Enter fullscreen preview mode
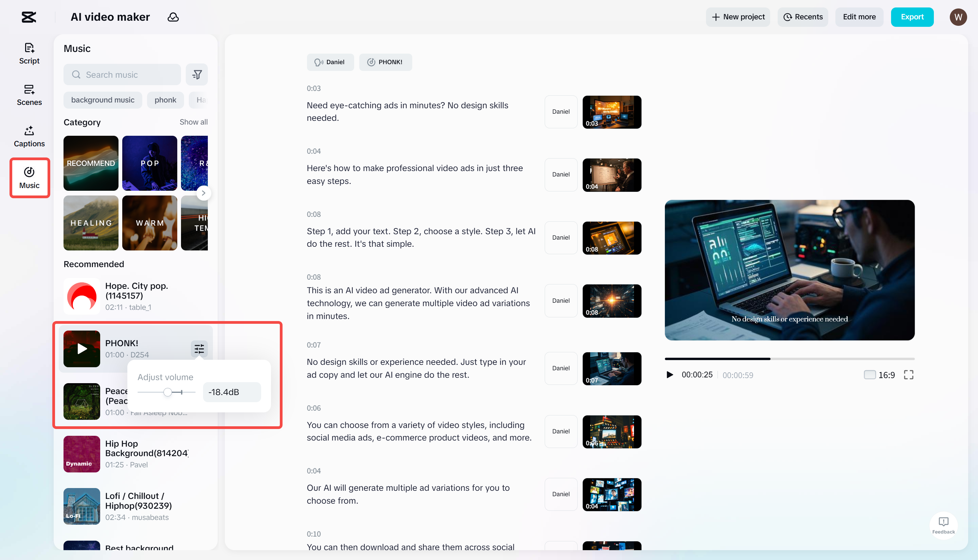 (x=909, y=375)
